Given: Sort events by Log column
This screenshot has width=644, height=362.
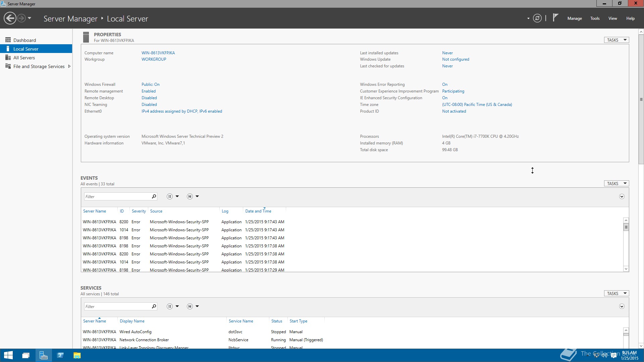Looking at the screenshot, I should tap(225, 211).
